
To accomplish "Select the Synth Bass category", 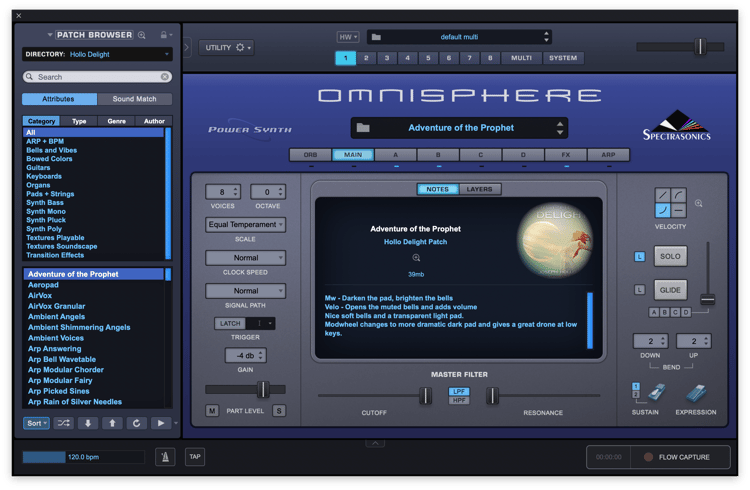I will tap(45, 202).
